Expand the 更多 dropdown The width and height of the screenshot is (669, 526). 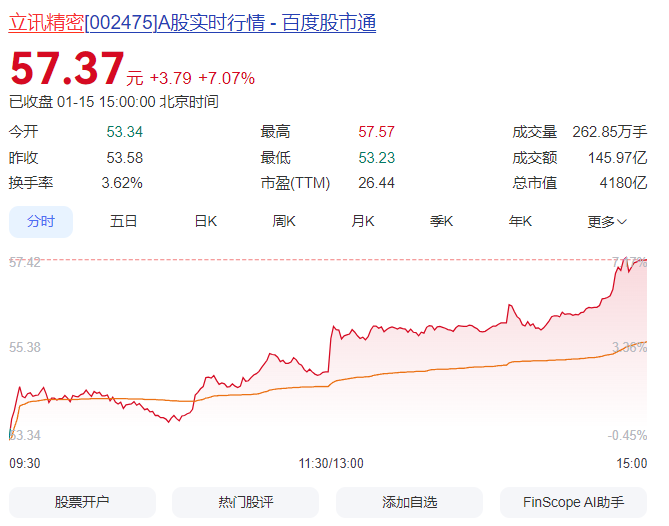coord(607,222)
